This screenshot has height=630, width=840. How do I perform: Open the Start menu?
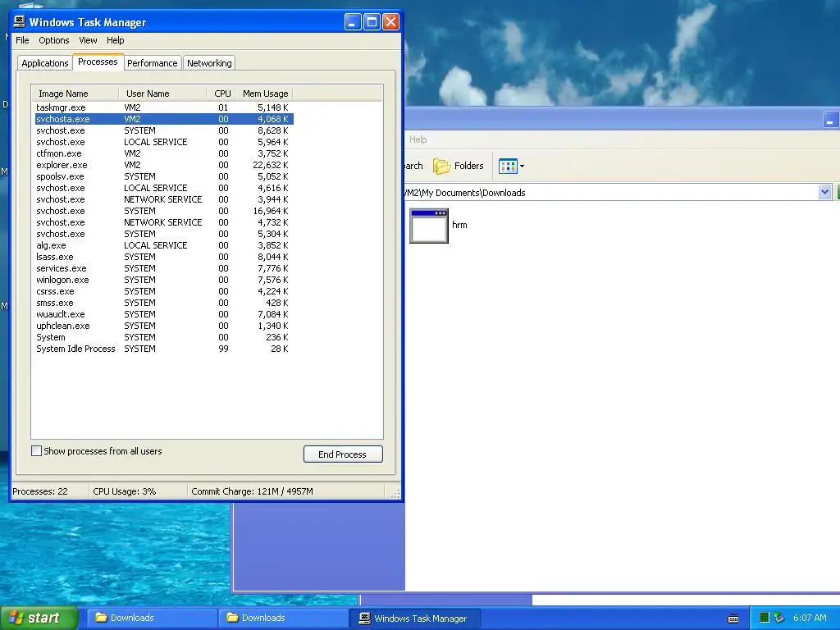pos(39,618)
